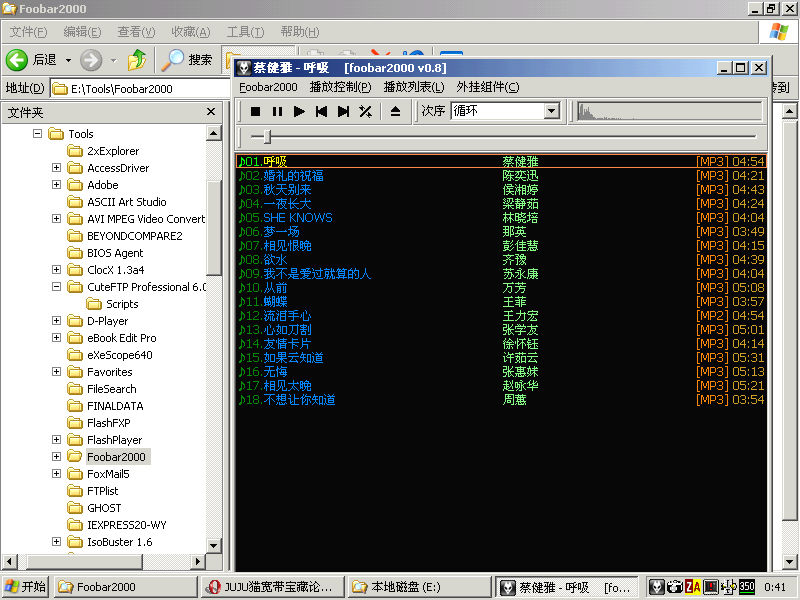
Task: Select the Foobar2000 folder in tree
Action: click(116, 457)
